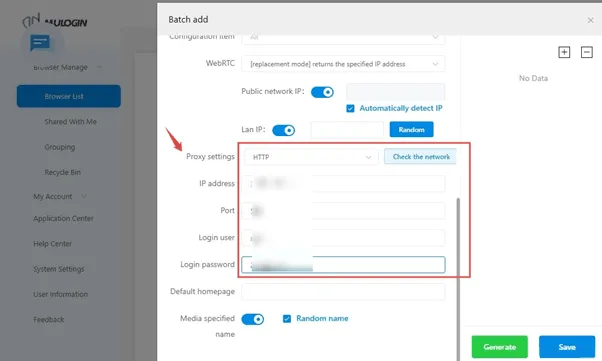Click the MuLogin logo
602x361 pixels.
tap(55, 21)
